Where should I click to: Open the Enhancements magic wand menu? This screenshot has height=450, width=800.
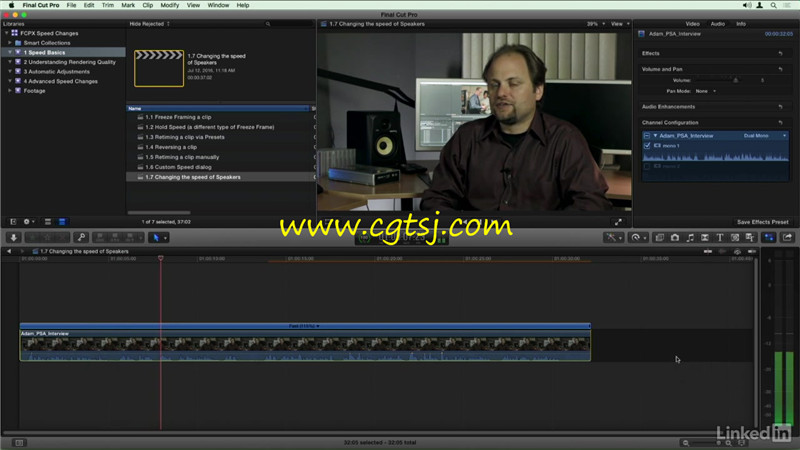(x=613, y=238)
